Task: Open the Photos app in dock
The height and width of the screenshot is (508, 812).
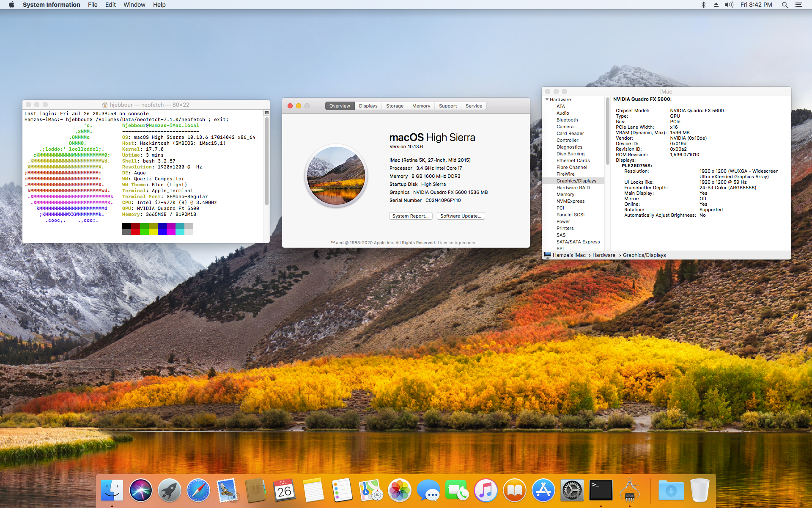Action: point(400,490)
